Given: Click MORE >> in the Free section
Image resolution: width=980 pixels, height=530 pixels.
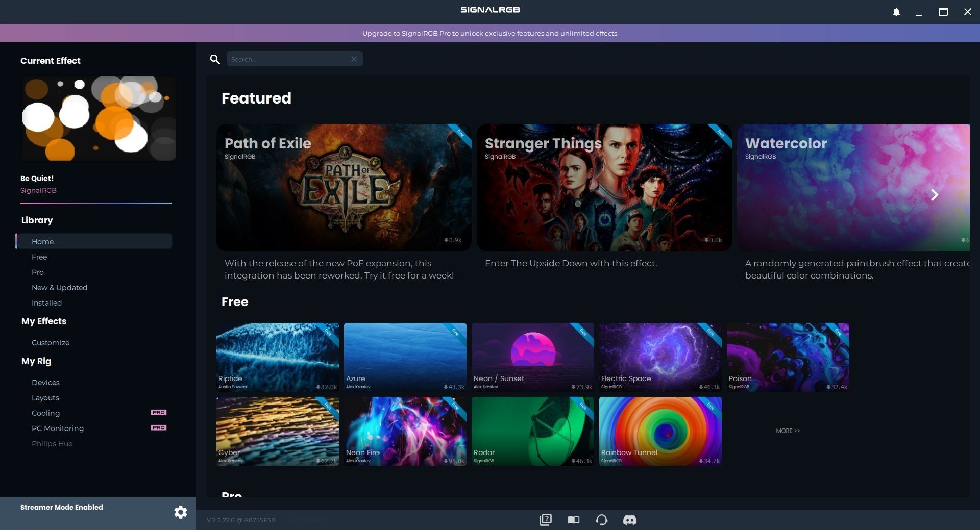Looking at the screenshot, I should [x=788, y=431].
